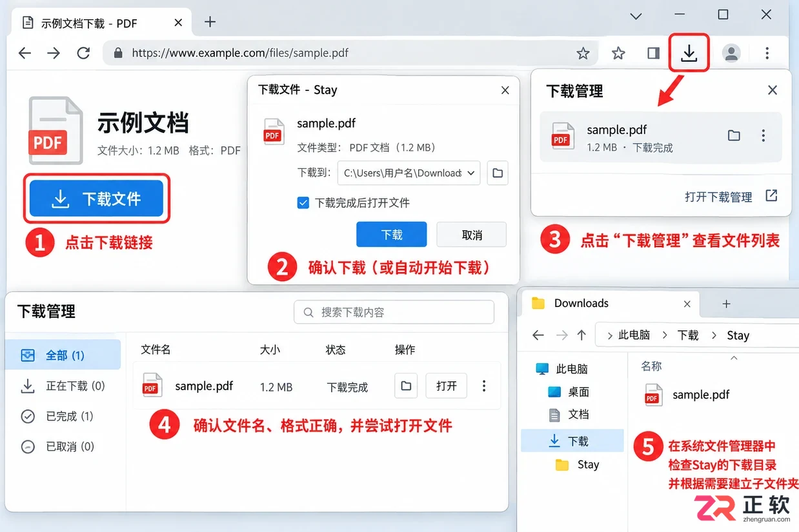The height and width of the screenshot is (532, 799).
Task: Select 此电脑 in explorer navigation tree
Action: coord(562,369)
